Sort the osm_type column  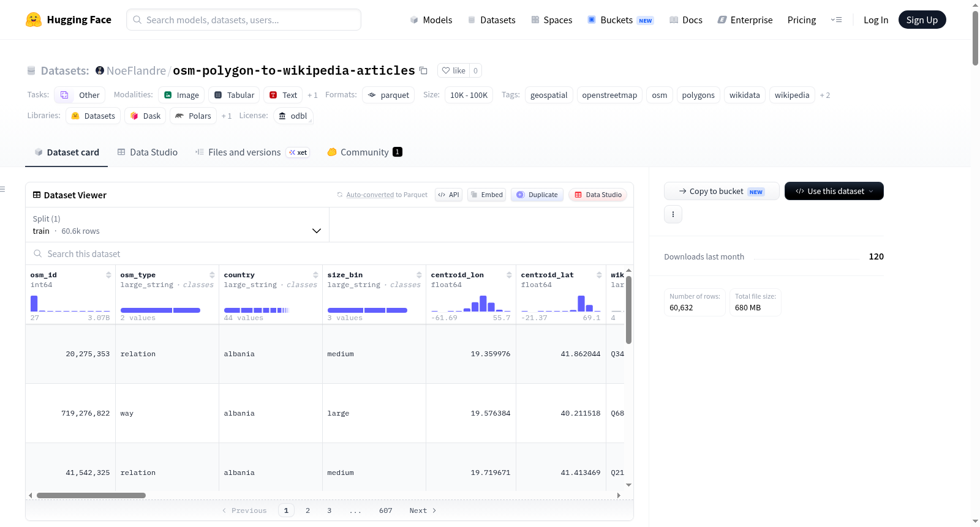pos(212,275)
